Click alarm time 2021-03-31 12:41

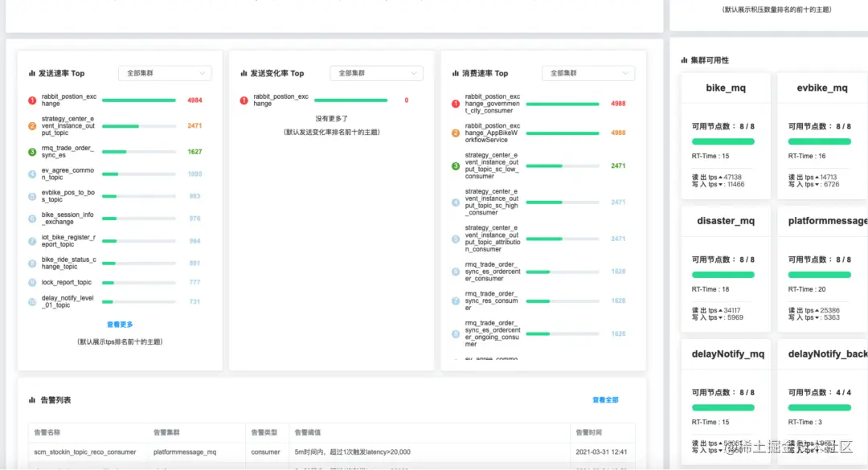pyautogui.click(x=601, y=452)
